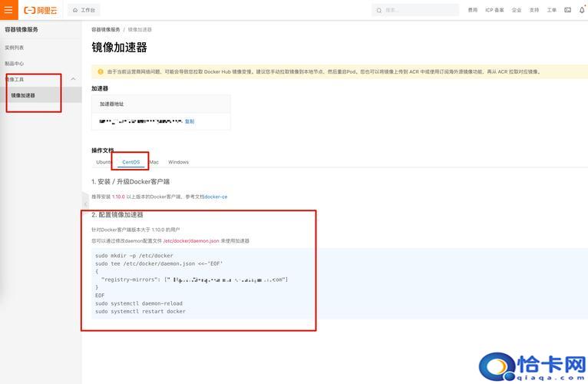
Task: Switch to the CentOS tab
Action: tap(130, 162)
